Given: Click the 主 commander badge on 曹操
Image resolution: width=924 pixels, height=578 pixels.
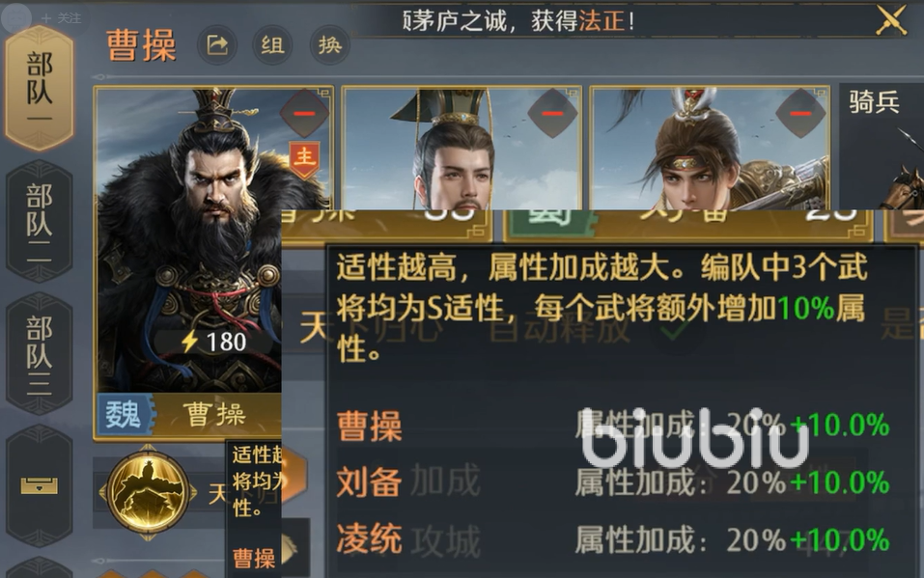Looking at the screenshot, I should point(304,159).
